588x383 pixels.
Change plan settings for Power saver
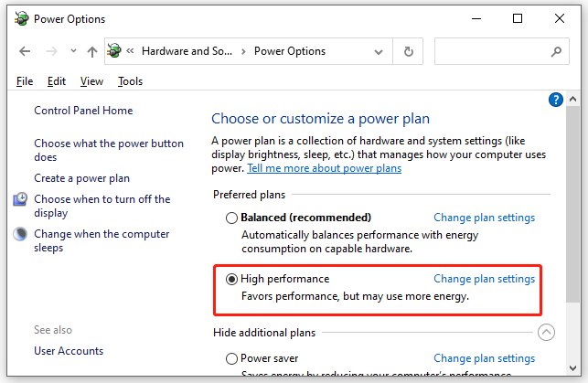[x=484, y=358]
